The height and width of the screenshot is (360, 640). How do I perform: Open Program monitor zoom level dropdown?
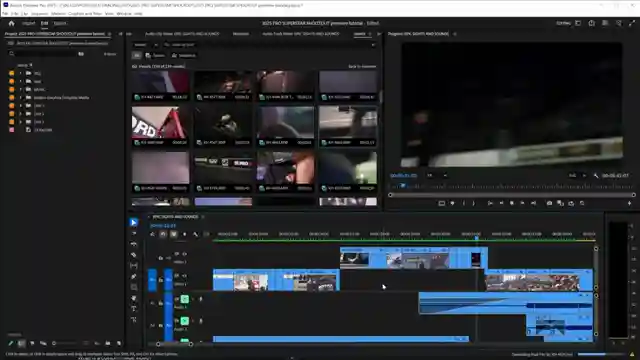437,176
